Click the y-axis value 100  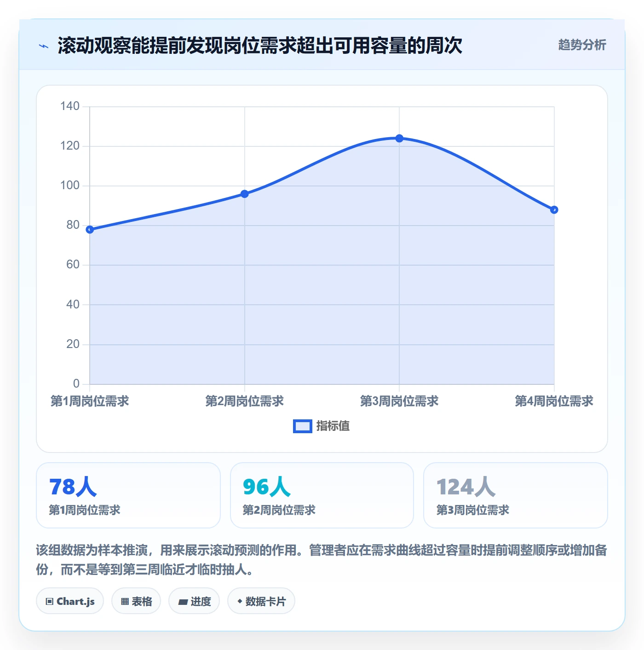(x=70, y=186)
